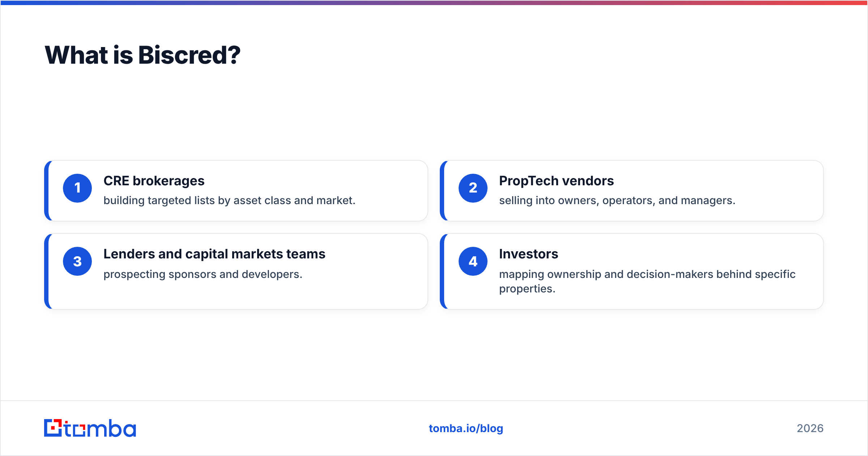Click the number 2 circle badge

[x=473, y=188]
